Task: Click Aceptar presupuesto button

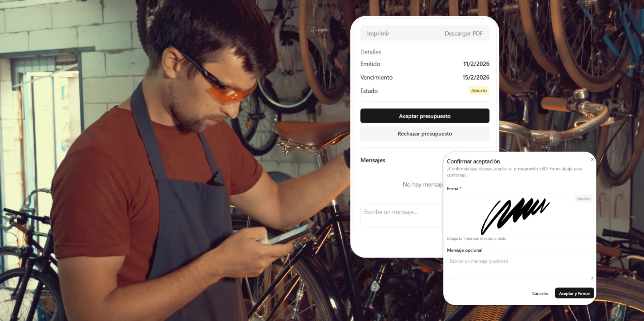Action: (x=425, y=116)
